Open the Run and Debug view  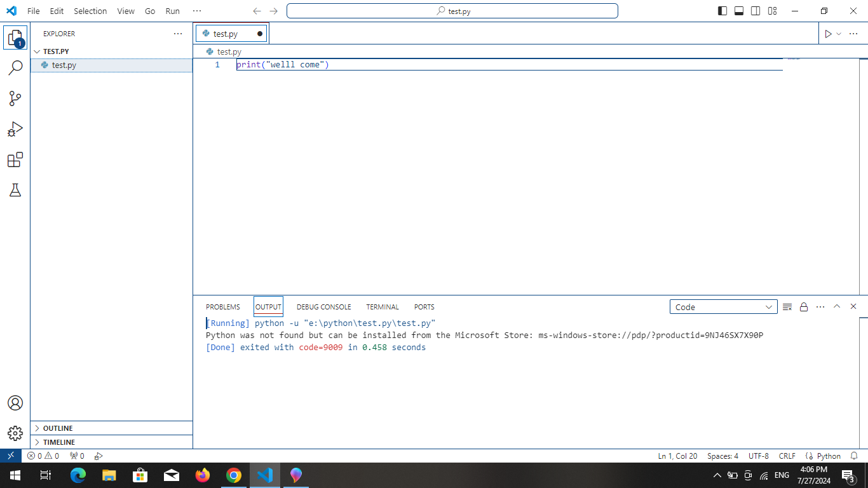[x=15, y=129]
